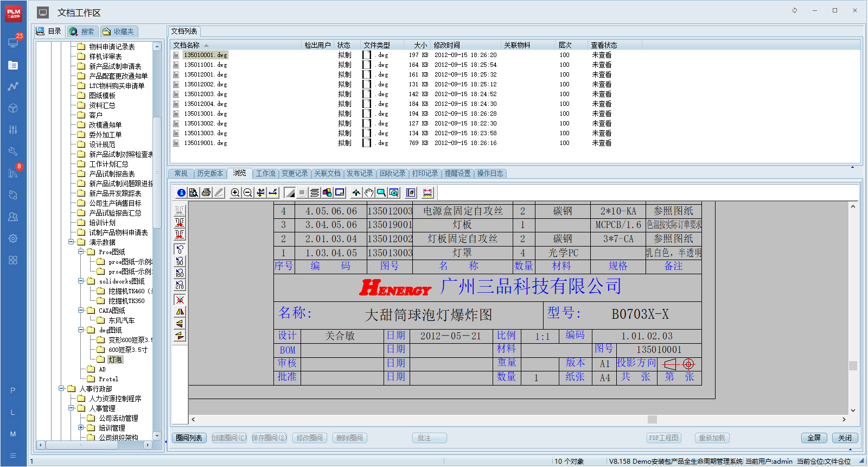
Task: Click the print preview icon in viewer toolbar
Action: [x=193, y=192]
